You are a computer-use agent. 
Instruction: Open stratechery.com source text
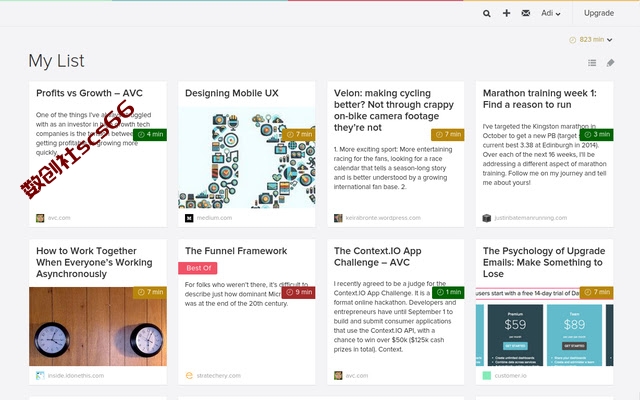coord(219,376)
